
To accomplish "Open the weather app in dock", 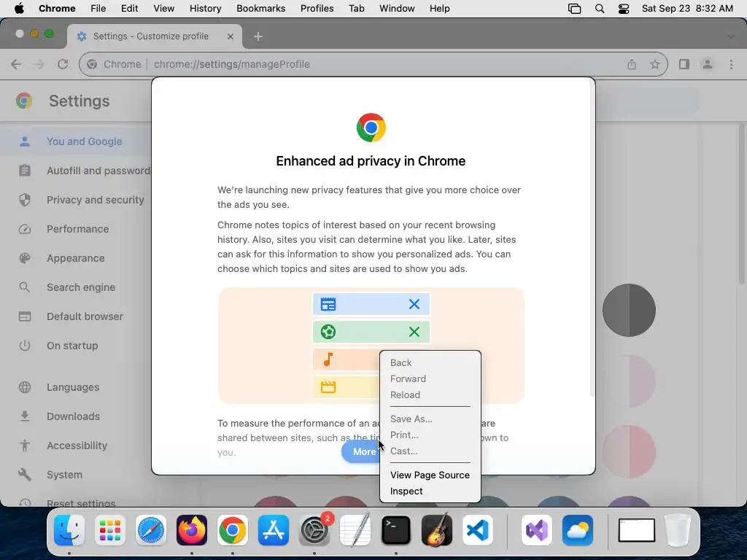I will pyautogui.click(x=578, y=530).
